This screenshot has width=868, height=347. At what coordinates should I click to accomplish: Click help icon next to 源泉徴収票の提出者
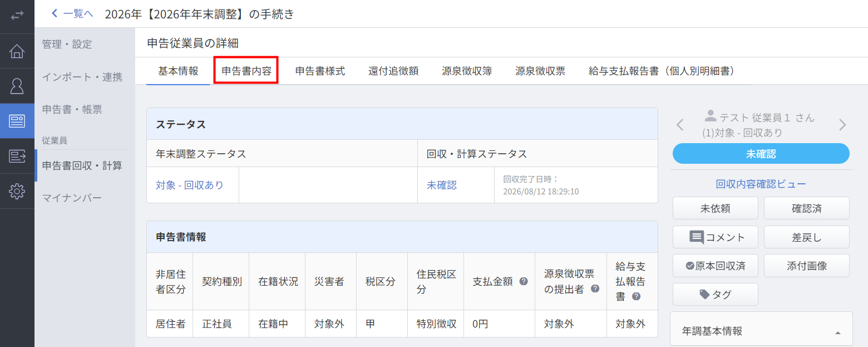[595, 289]
